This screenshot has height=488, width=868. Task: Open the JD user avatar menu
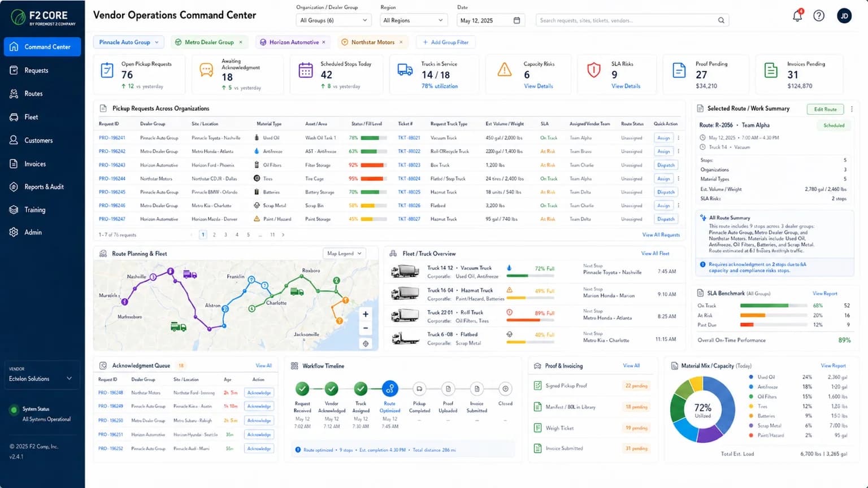point(844,16)
